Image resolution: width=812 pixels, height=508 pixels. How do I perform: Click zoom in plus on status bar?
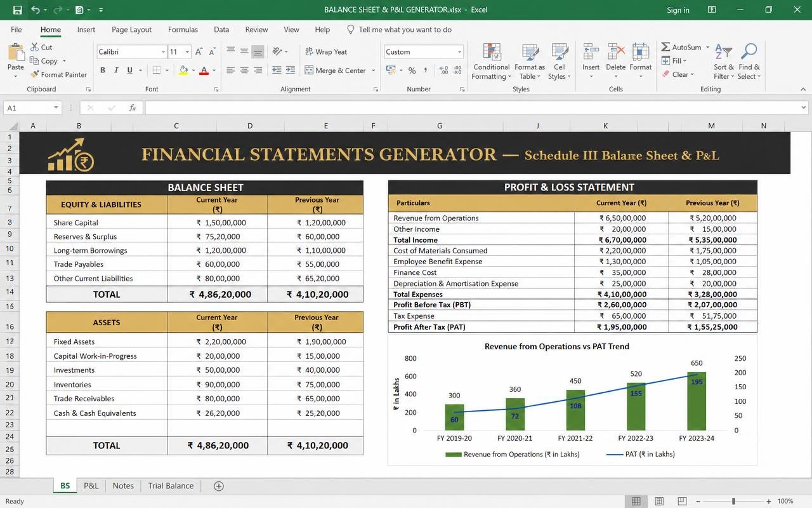point(769,501)
